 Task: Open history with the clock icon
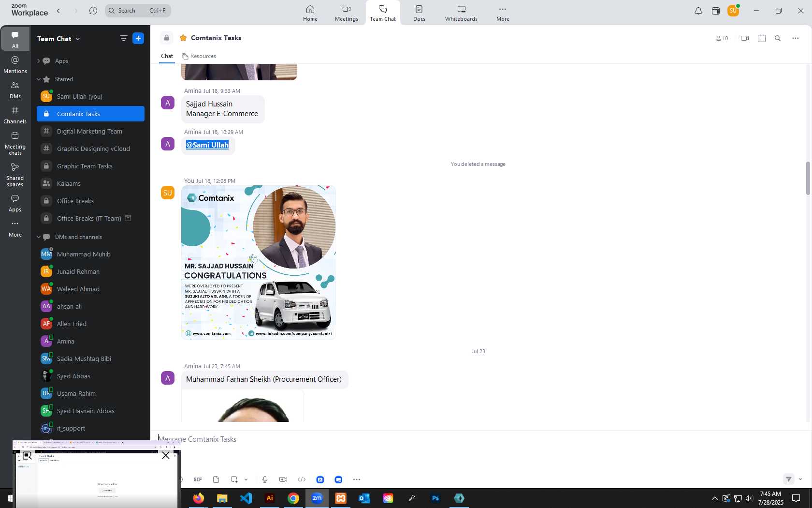pos(93,11)
